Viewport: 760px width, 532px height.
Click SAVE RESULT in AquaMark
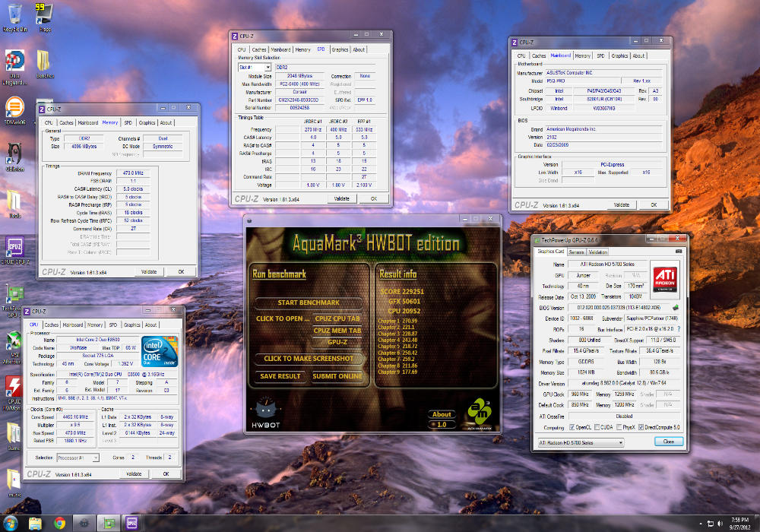[x=280, y=376]
